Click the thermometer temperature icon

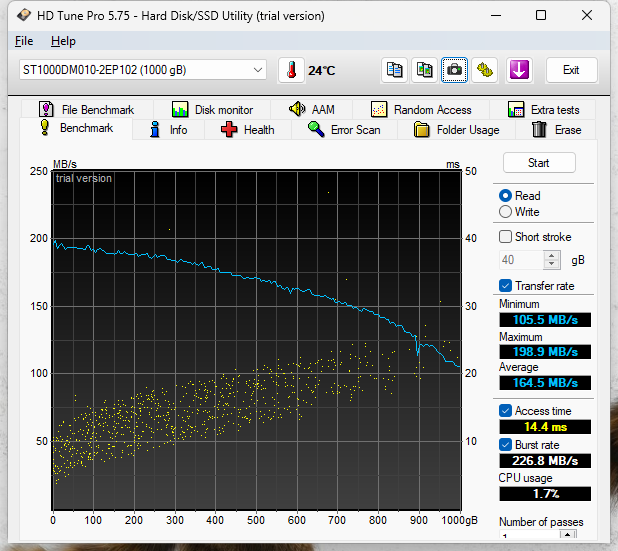pyautogui.click(x=291, y=70)
